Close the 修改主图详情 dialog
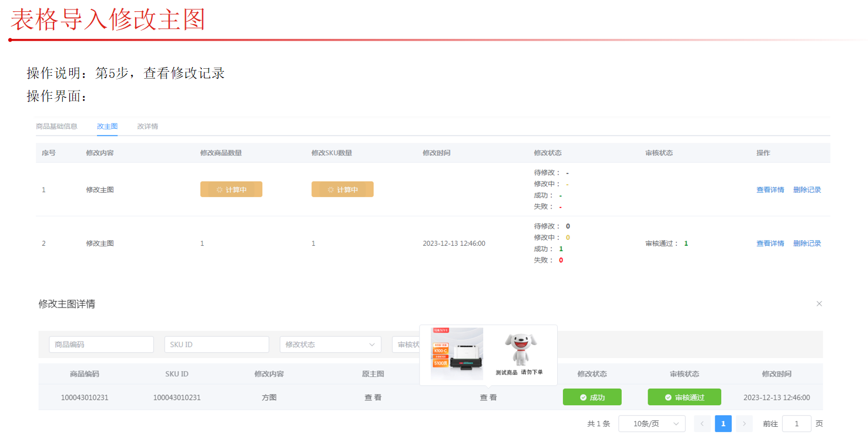The width and height of the screenshot is (868, 438). click(x=819, y=304)
